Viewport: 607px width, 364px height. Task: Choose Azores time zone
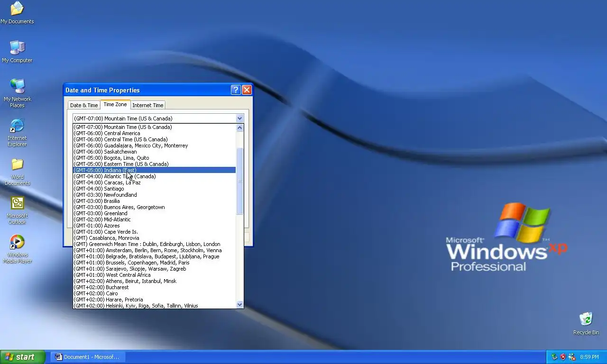pos(154,226)
